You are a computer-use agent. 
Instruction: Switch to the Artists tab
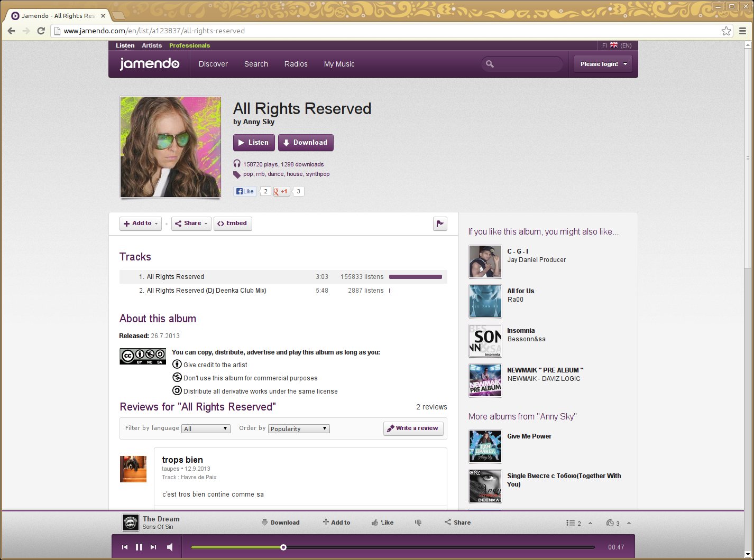[x=152, y=45]
